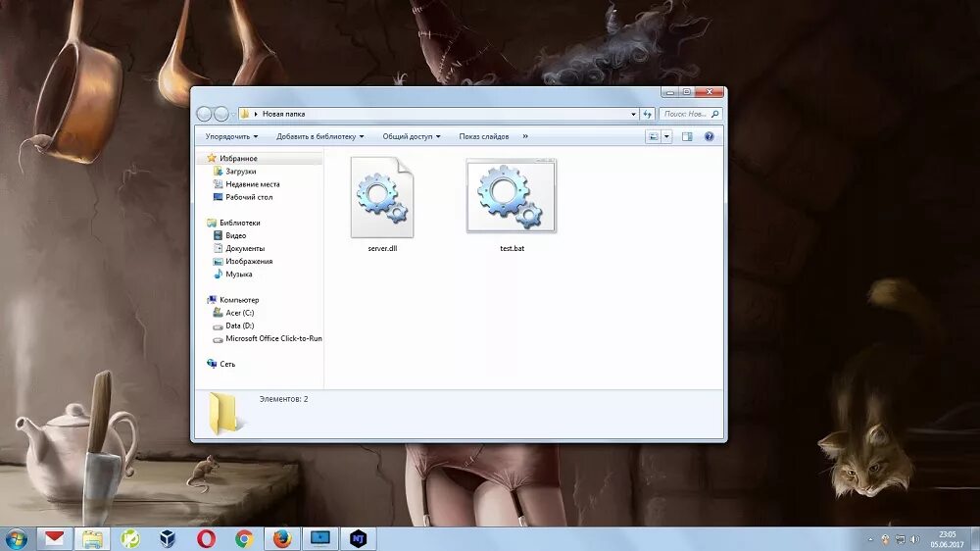Image resolution: width=980 pixels, height=551 pixels.
Task: Launch VirtualBox from the taskbar
Action: 168,538
